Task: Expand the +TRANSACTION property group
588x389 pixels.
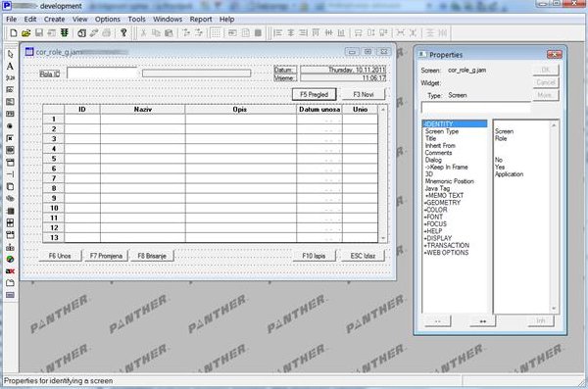Action: click(446, 245)
